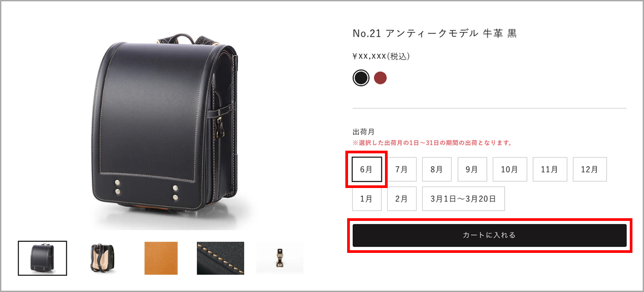View the orange leather swatch thumbnail
Viewport: 644px width, 292px height.
click(161, 258)
